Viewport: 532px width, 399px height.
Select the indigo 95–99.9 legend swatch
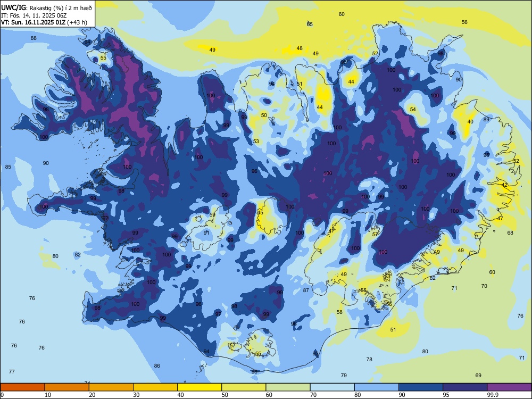point(465,387)
